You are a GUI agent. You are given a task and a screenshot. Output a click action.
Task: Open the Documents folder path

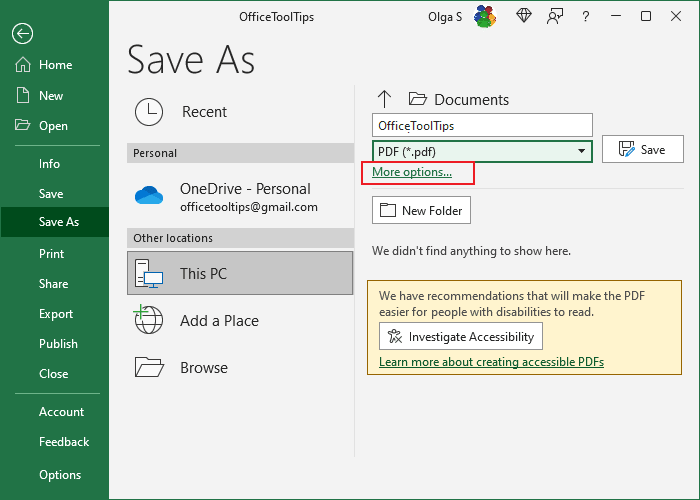(471, 100)
